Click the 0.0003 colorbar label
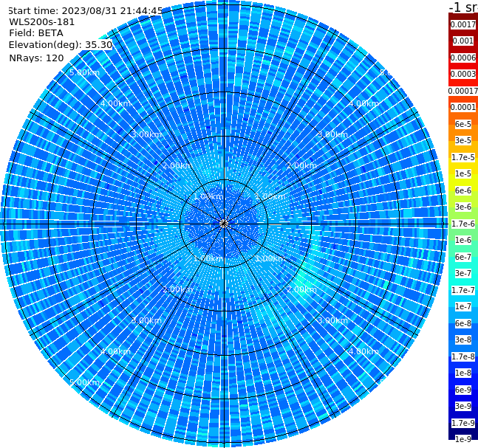Image resolution: width=478 pixels, height=448 pixels. tap(463, 74)
